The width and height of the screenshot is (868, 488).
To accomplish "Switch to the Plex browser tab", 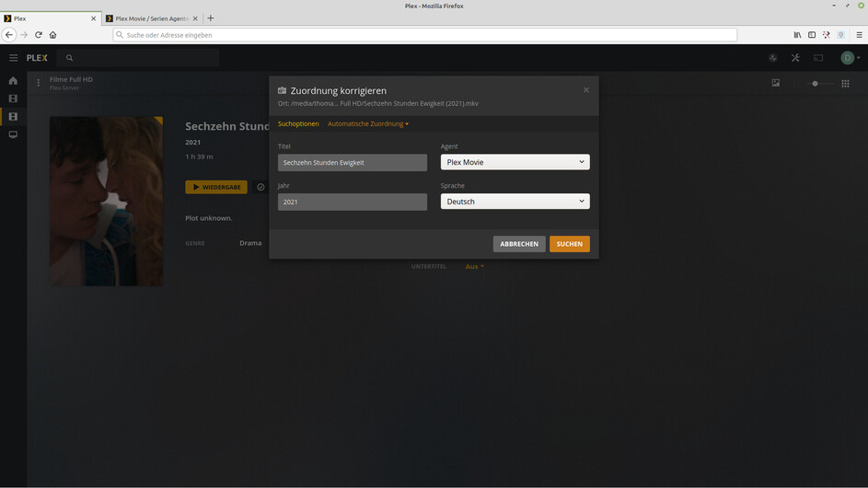I will [x=49, y=18].
